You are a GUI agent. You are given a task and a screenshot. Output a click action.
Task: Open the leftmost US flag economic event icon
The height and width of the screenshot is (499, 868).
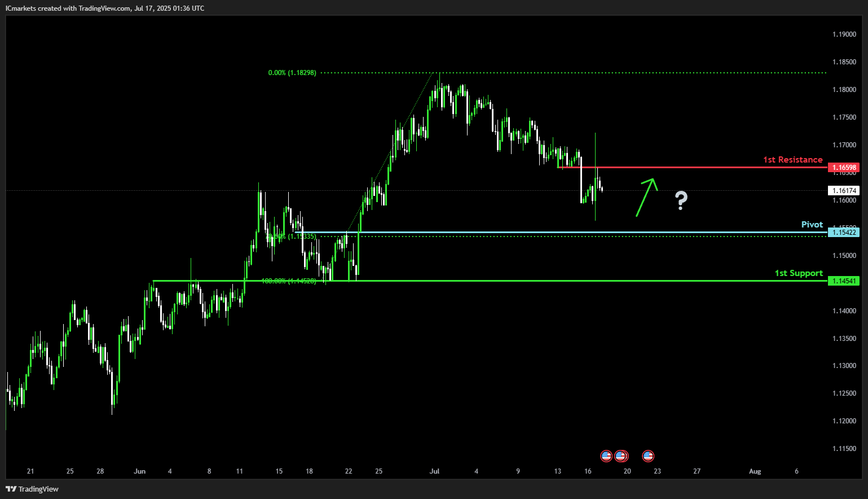tap(606, 456)
